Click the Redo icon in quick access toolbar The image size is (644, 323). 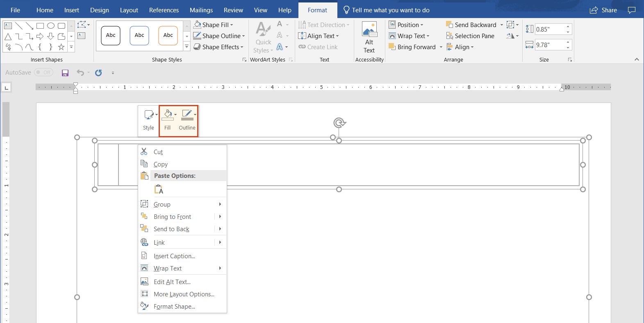coord(98,73)
